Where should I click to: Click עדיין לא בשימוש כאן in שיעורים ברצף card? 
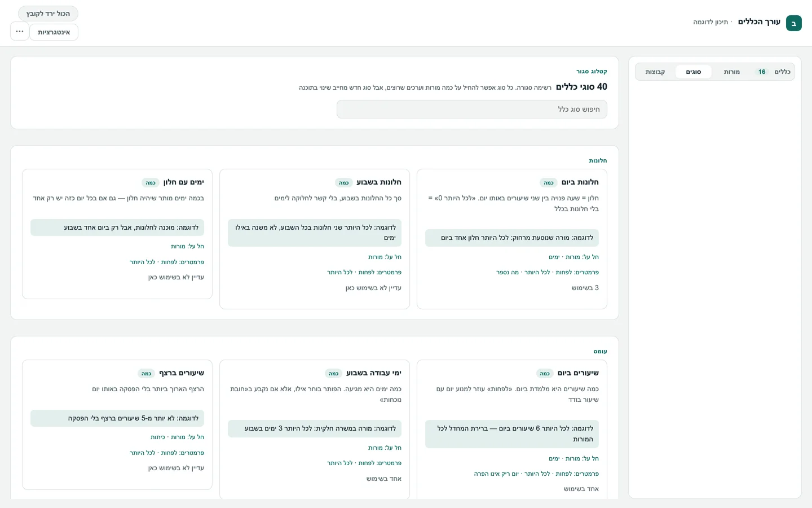click(176, 468)
